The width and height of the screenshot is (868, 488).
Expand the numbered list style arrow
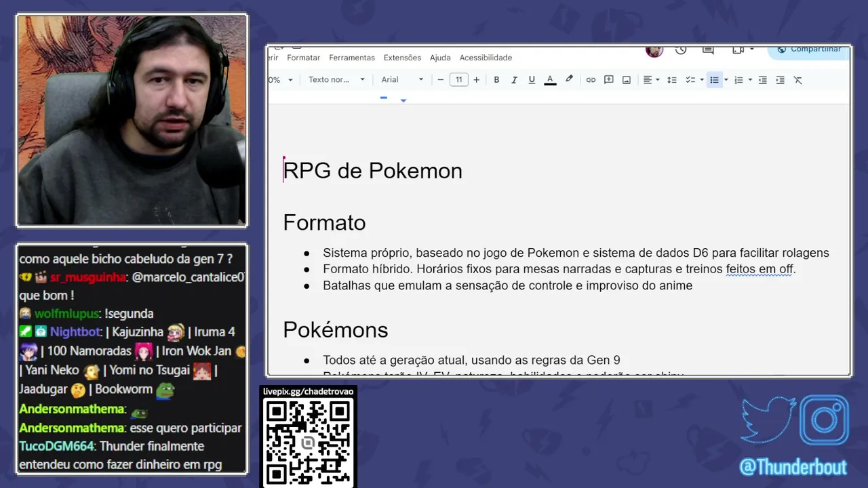(x=750, y=80)
